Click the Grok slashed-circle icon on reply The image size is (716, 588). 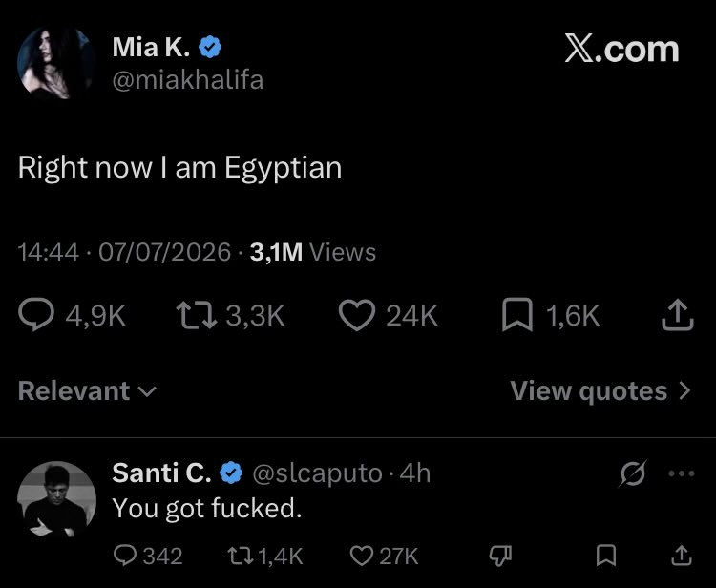point(633,473)
